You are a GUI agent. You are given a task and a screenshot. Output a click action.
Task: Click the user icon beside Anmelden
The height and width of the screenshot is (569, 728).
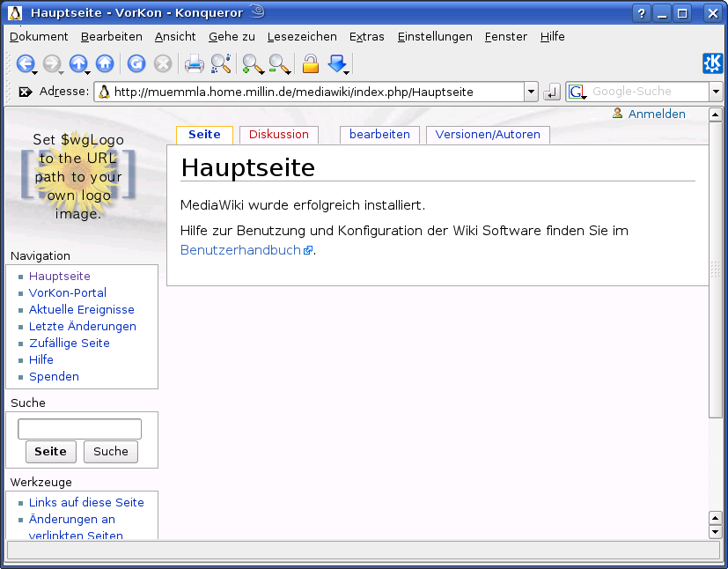617,113
